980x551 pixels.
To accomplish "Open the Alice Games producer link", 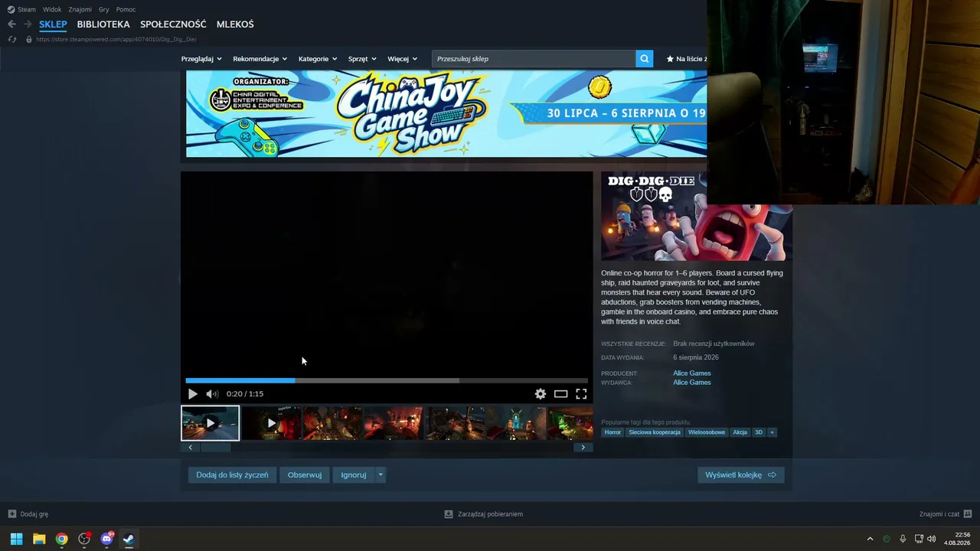I will point(692,373).
